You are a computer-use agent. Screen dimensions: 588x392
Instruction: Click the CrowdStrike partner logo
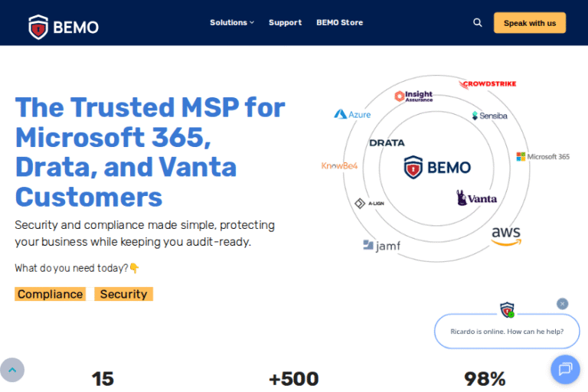[488, 83]
